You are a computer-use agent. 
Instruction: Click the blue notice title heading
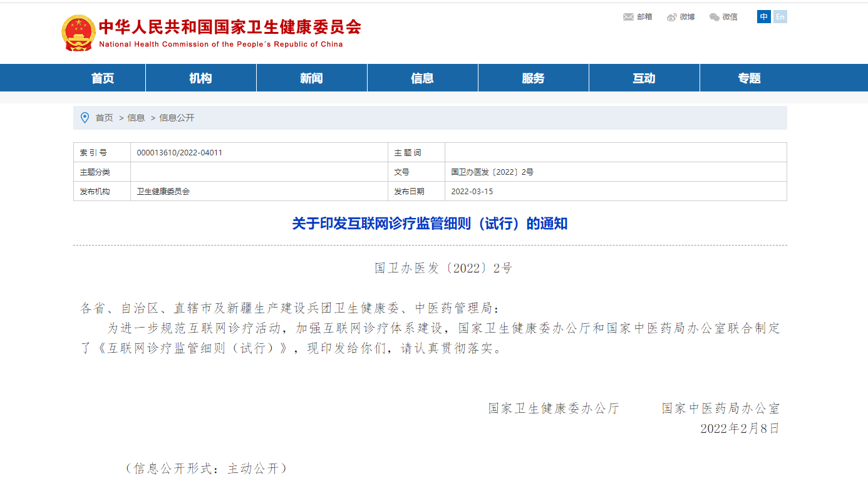pyautogui.click(x=430, y=224)
